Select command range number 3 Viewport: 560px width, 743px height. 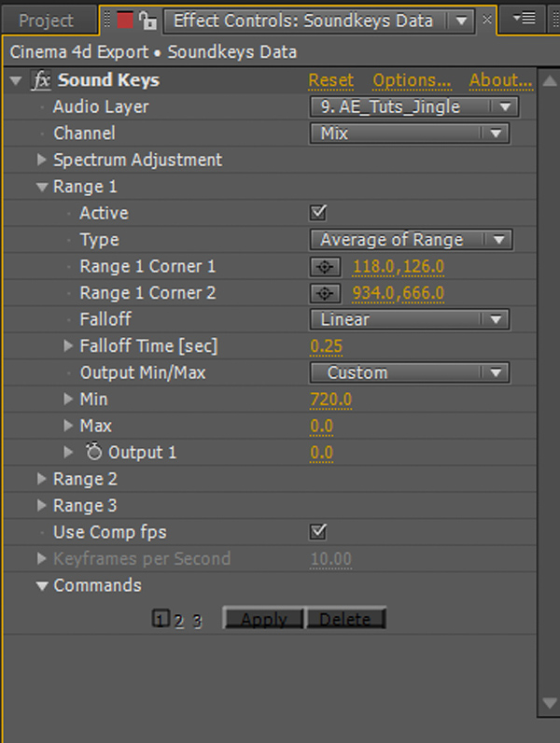tap(197, 621)
